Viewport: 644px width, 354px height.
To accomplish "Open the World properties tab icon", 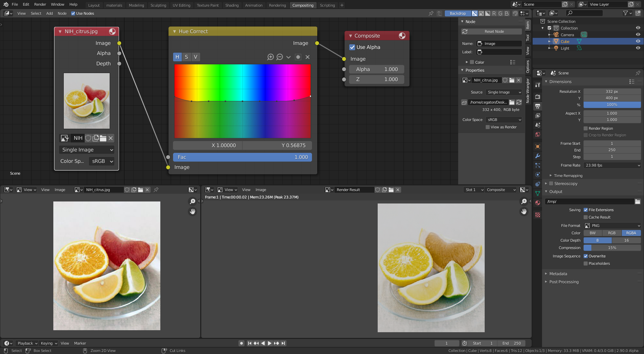I will pos(538,134).
